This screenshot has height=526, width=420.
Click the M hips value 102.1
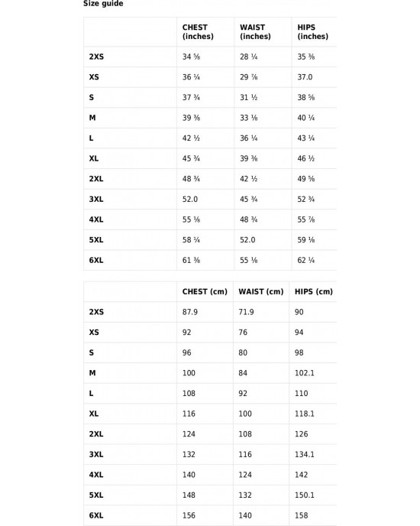(x=305, y=373)
